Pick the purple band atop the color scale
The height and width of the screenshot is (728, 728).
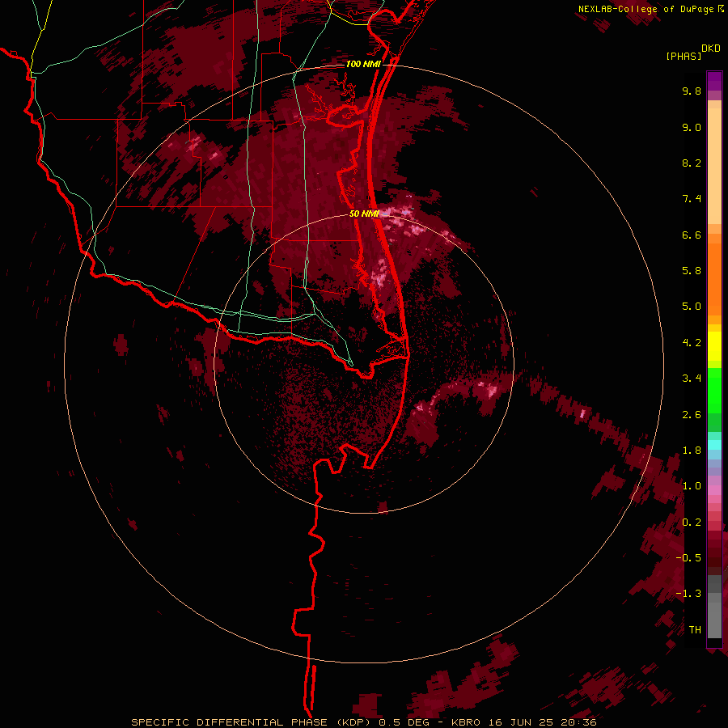(x=714, y=81)
